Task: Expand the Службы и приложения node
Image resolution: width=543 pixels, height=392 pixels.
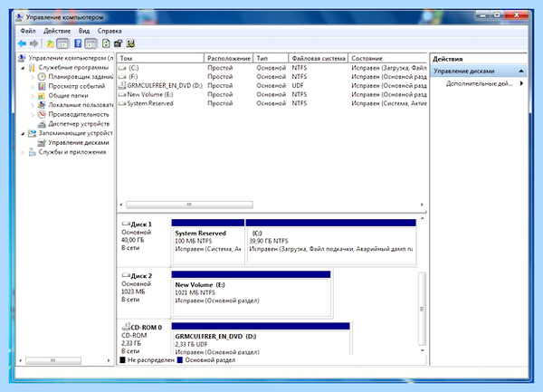Action: coord(23,152)
